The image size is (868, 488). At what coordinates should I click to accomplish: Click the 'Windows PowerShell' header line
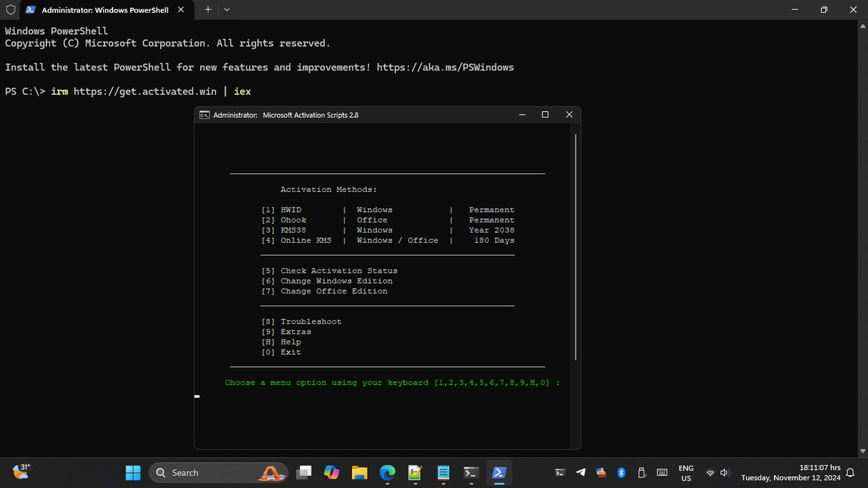[56, 31]
